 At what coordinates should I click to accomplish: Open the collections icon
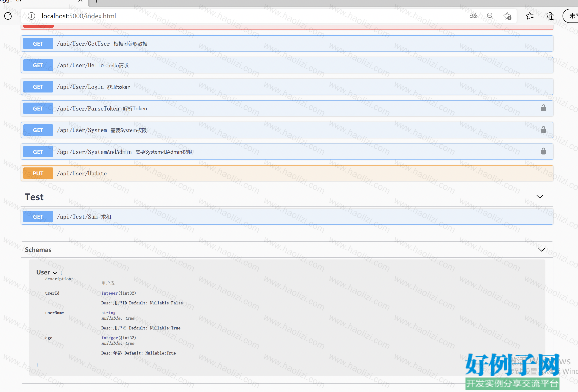[x=550, y=16]
